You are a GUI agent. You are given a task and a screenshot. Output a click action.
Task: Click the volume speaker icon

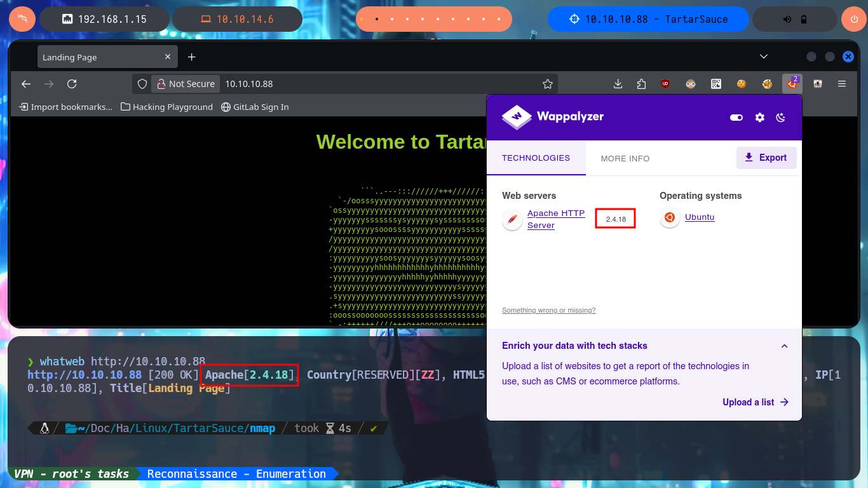[x=787, y=19]
